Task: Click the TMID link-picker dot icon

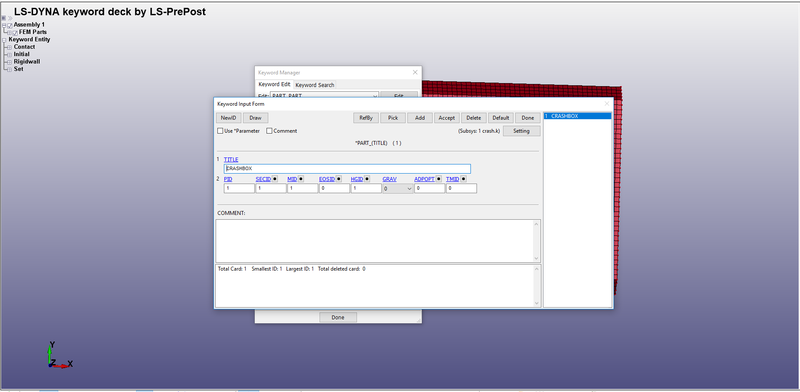Action: [x=463, y=179]
